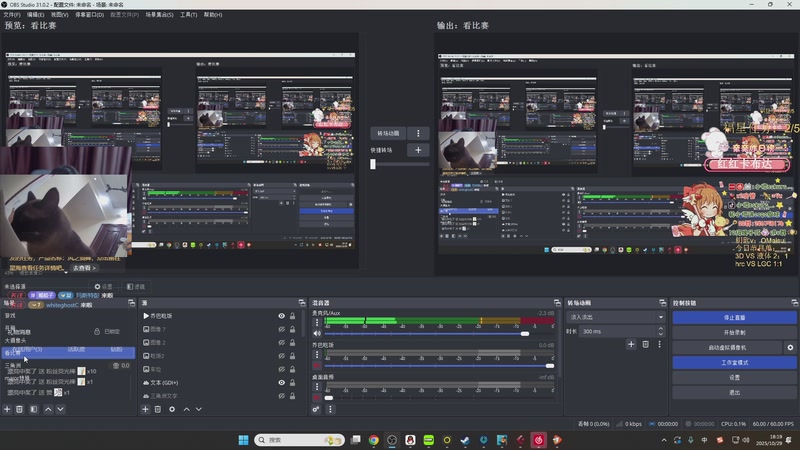800x450 pixels.
Task: Increase the 300 ms transition duration with the up arrow
Action: point(661,329)
